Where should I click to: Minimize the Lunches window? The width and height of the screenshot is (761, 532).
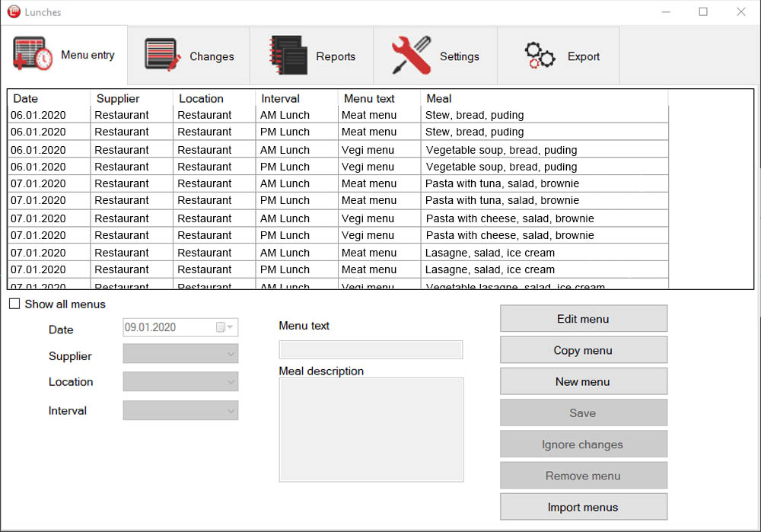pos(666,11)
